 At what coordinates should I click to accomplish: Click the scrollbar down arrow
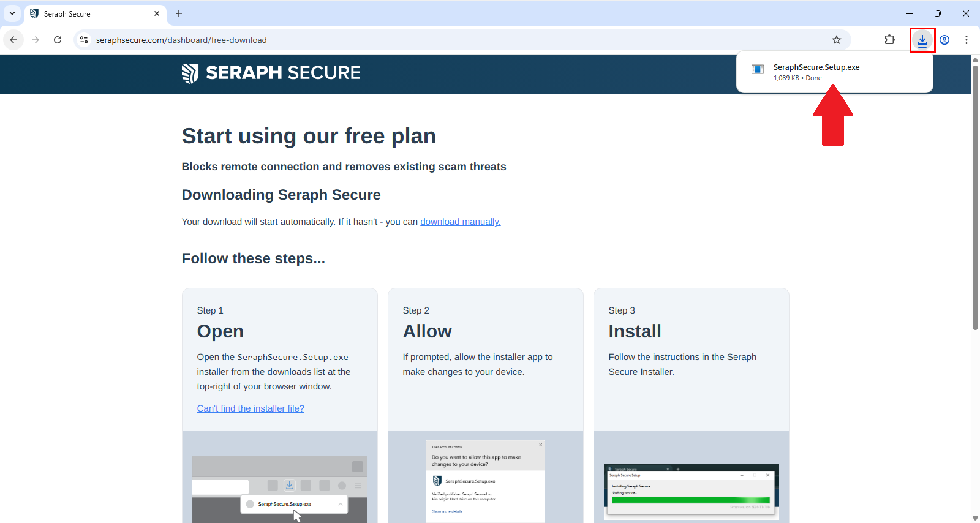click(975, 518)
